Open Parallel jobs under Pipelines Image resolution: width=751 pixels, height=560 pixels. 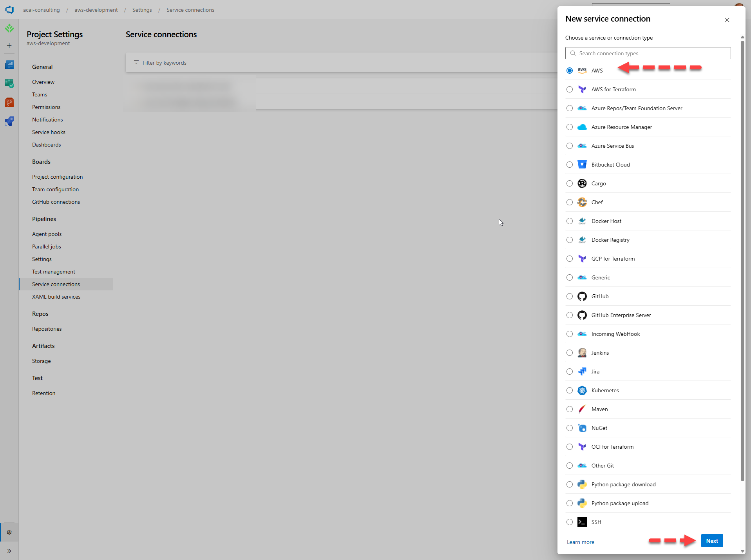point(47,246)
